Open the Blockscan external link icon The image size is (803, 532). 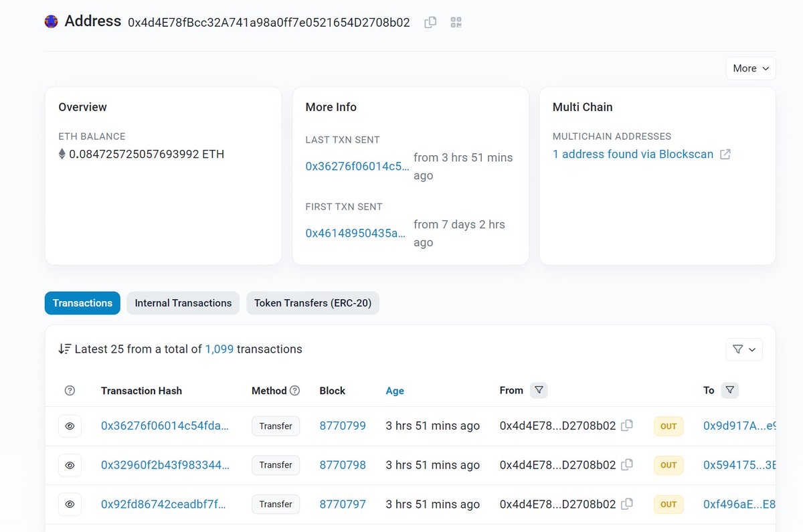pos(725,155)
